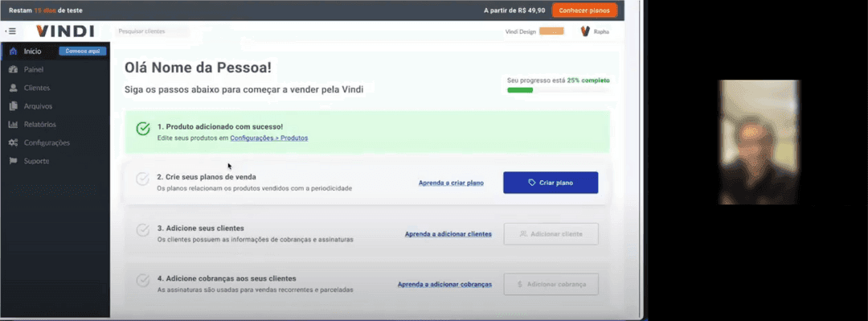Click the 3. Adicione seus clientes title
This screenshot has height=321, width=868.
click(x=200, y=228)
